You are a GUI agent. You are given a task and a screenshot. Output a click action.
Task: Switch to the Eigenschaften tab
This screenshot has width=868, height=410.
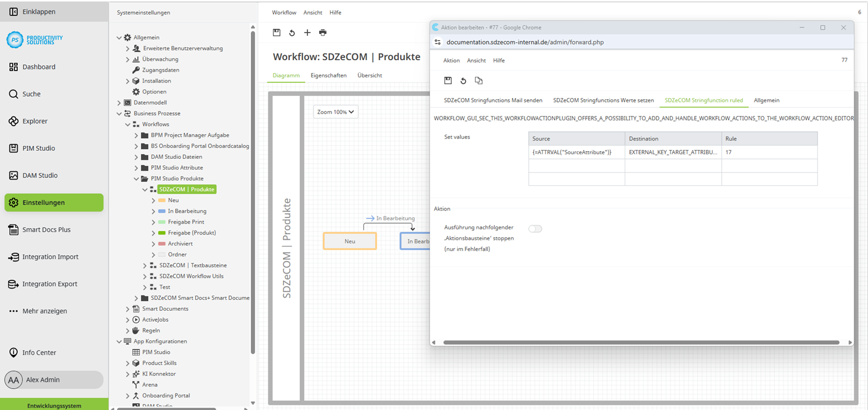(x=328, y=75)
